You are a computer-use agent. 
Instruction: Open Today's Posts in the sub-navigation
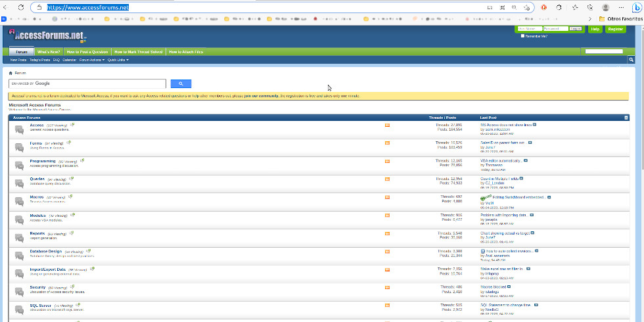tap(40, 60)
